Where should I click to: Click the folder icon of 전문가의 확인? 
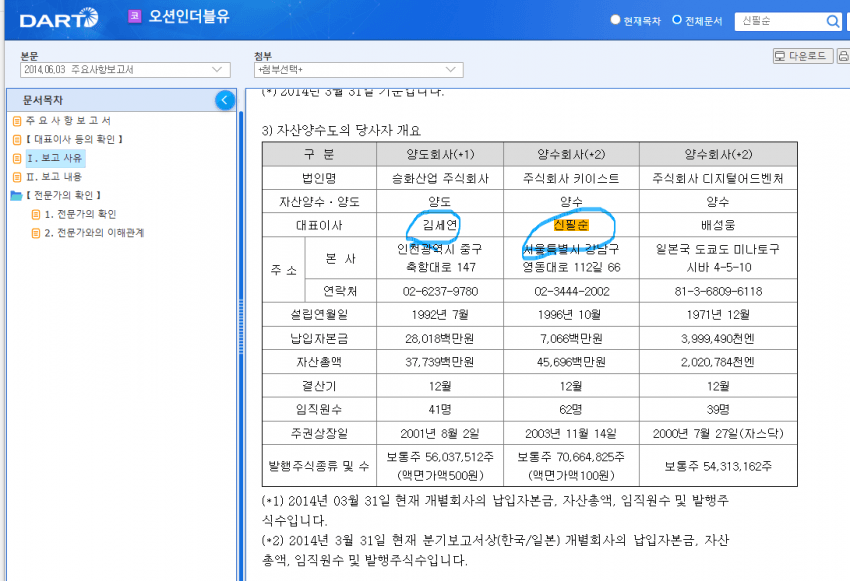16,196
